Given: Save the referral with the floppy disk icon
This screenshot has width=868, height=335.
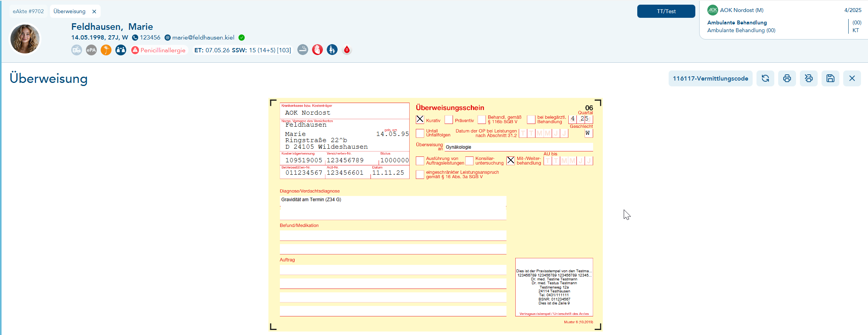Looking at the screenshot, I should [x=830, y=78].
